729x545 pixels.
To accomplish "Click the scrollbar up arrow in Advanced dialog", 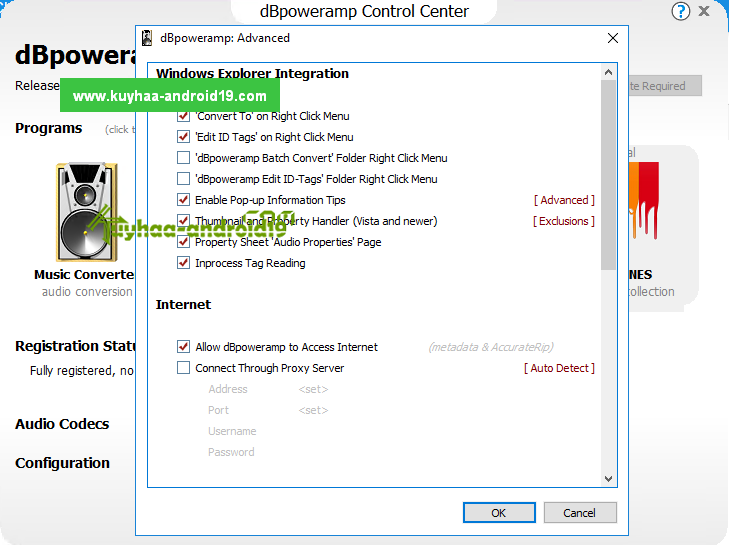I will coord(608,72).
